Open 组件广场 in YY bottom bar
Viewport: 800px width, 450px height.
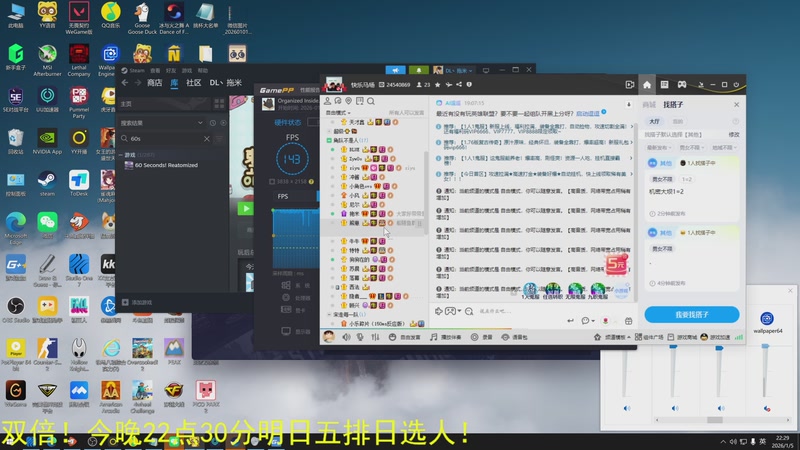click(x=649, y=337)
